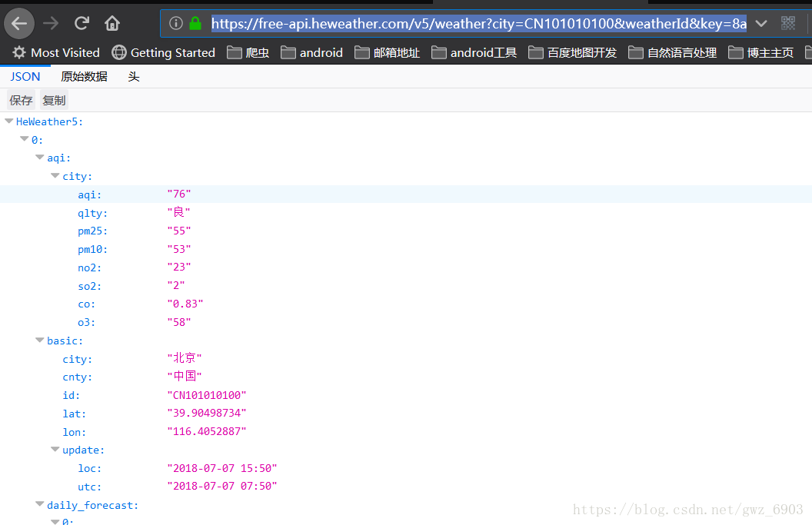Open site information circle-i icon
The width and height of the screenshot is (812, 525).
pyautogui.click(x=176, y=23)
